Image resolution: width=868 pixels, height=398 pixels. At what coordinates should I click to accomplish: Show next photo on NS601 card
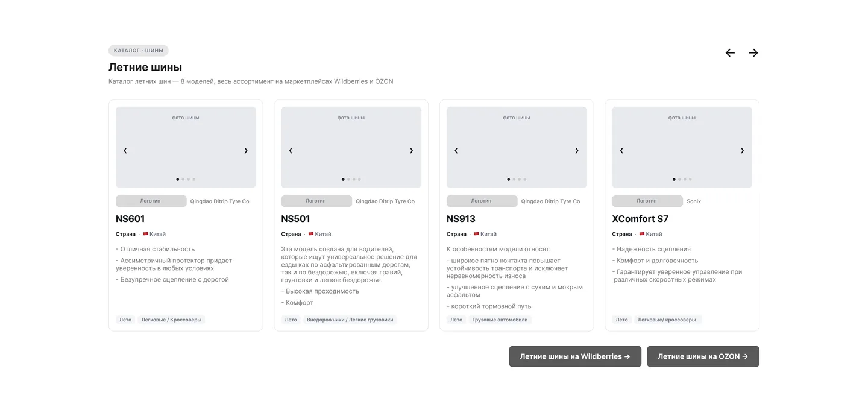point(246,151)
